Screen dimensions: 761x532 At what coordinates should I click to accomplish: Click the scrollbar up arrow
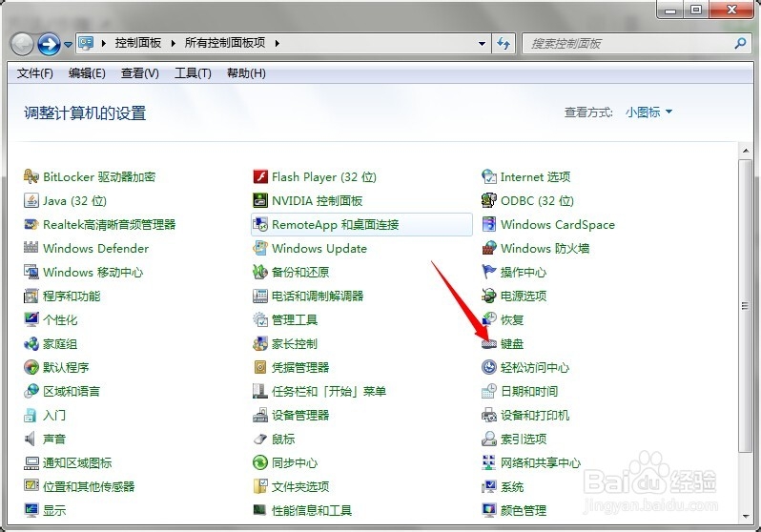pos(746,151)
